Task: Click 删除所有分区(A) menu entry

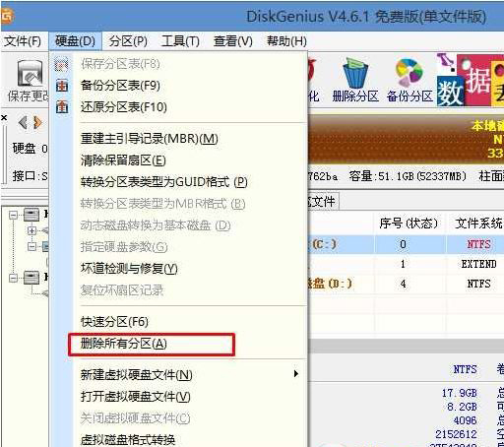Action: click(x=124, y=344)
